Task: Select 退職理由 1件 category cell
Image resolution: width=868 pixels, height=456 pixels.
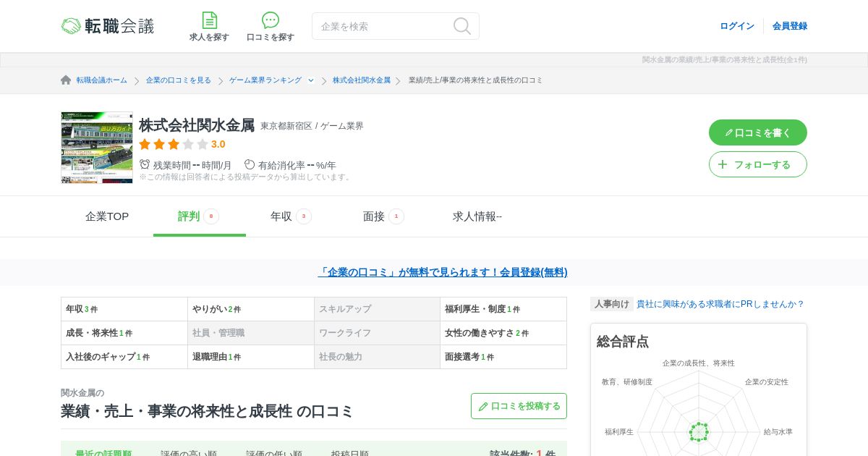Action: [251, 357]
